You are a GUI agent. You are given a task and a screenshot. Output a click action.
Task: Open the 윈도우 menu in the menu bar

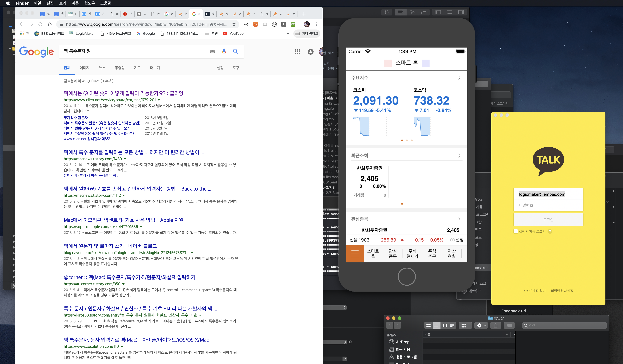click(90, 3)
